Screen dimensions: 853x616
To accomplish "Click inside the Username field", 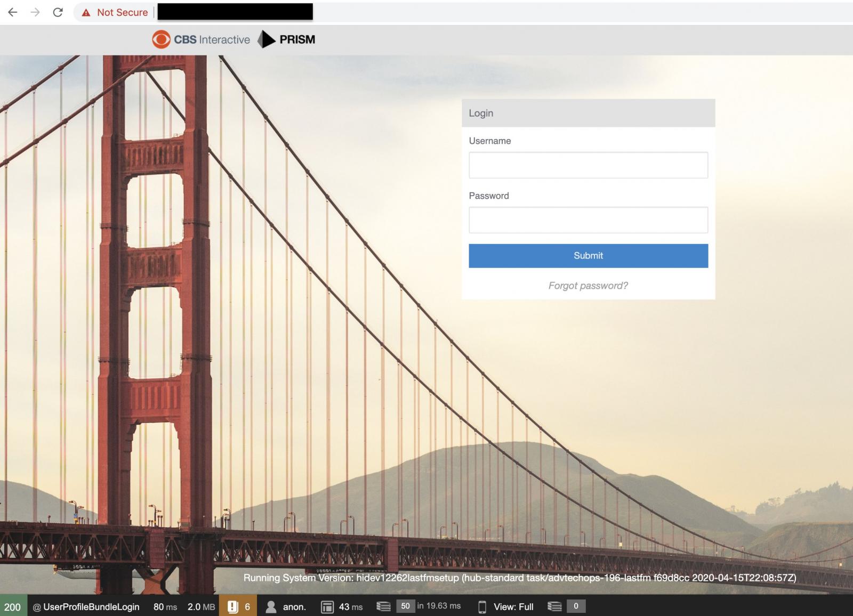I will pos(588,165).
